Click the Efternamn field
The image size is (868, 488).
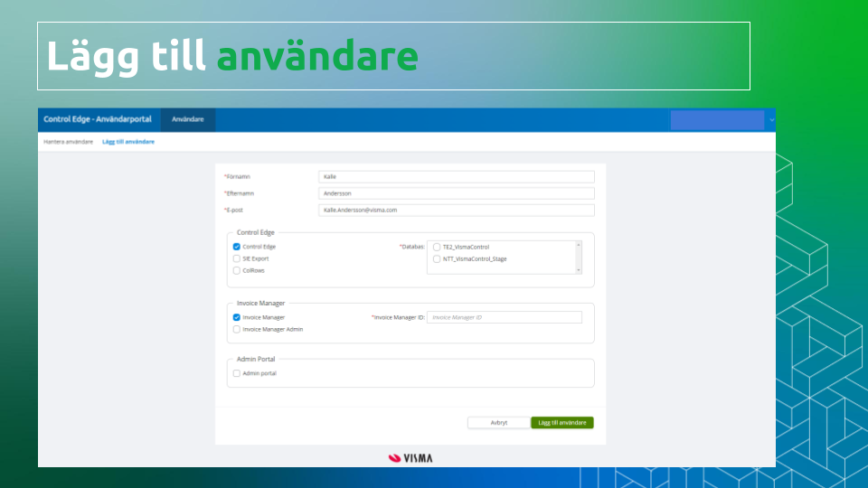(x=456, y=193)
